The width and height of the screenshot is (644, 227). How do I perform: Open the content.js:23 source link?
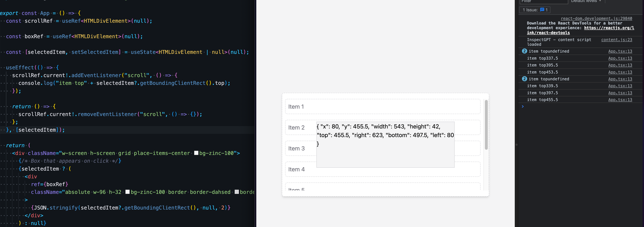[616, 39]
